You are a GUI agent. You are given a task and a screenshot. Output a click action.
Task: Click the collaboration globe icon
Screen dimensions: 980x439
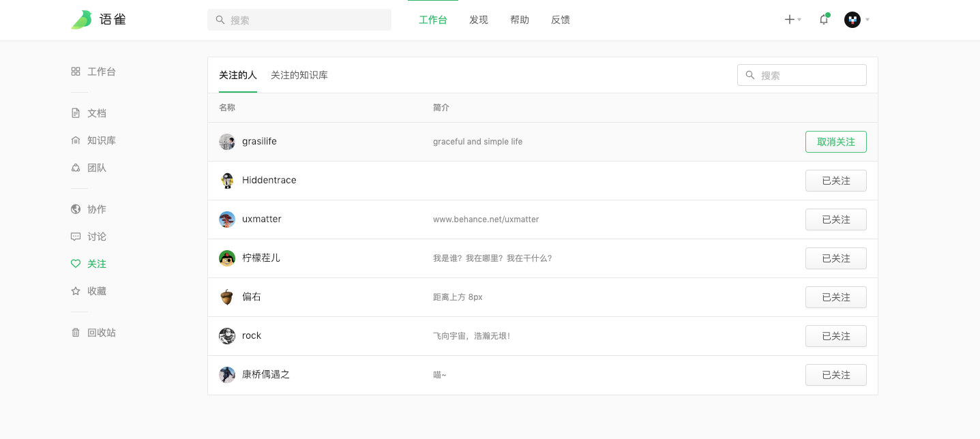pos(76,209)
